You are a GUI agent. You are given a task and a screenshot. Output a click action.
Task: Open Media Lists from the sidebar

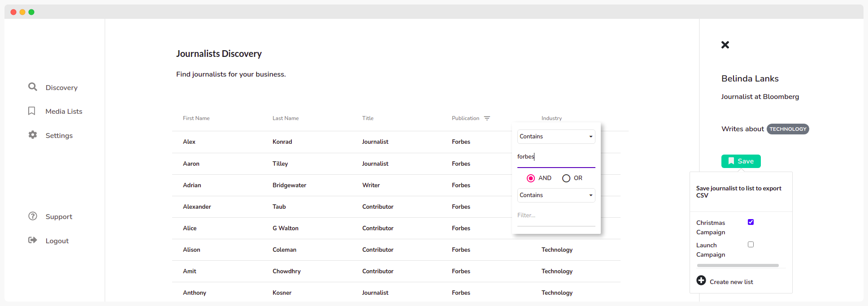64,112
